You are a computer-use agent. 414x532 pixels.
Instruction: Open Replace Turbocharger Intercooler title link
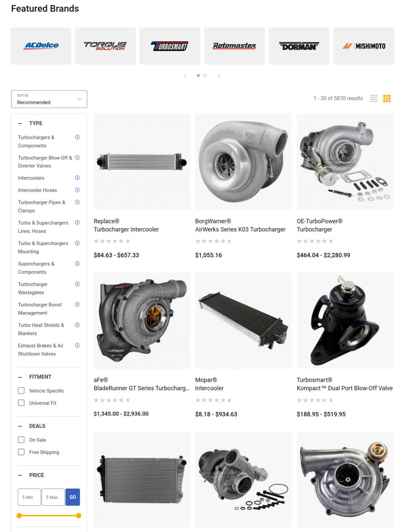pyautogui.click(x=126, y=229)
